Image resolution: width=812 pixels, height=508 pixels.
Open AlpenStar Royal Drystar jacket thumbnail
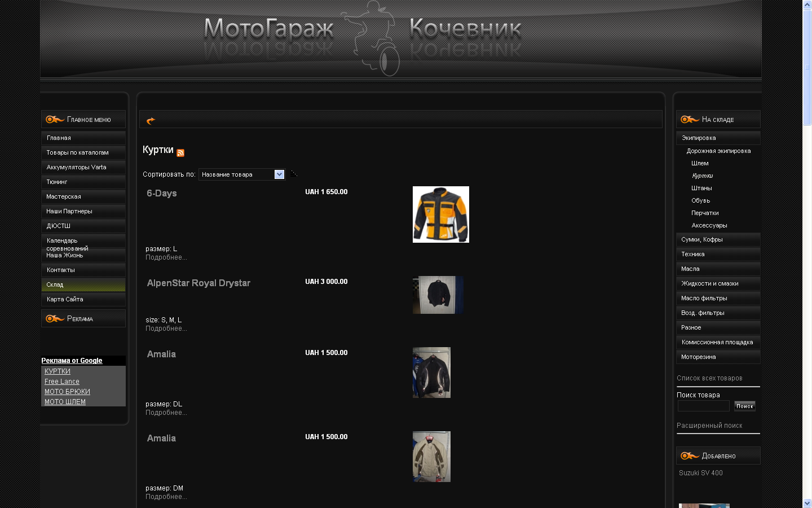438,295
